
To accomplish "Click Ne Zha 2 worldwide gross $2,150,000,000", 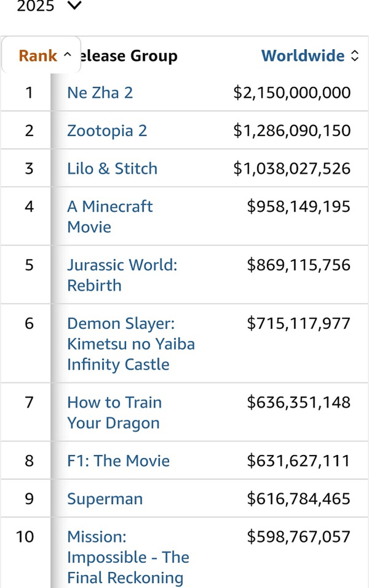I will coord(292,93).
